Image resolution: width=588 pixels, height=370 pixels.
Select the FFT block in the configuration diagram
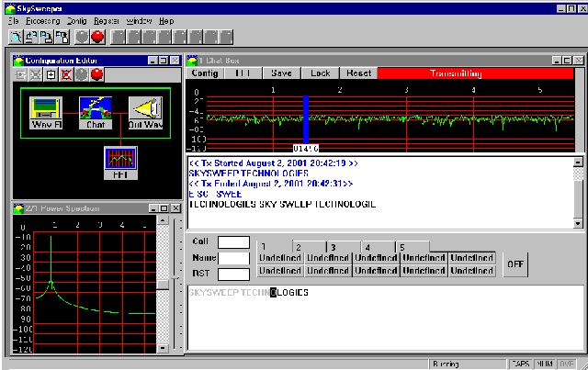coord(120,163)
